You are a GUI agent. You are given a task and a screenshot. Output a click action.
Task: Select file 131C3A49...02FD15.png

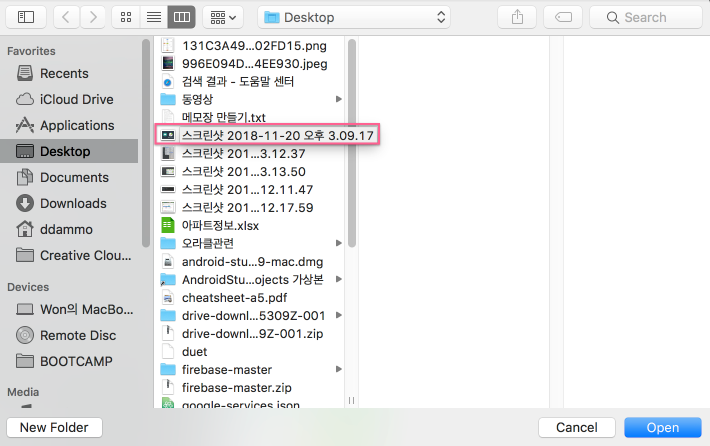[249, 45]
